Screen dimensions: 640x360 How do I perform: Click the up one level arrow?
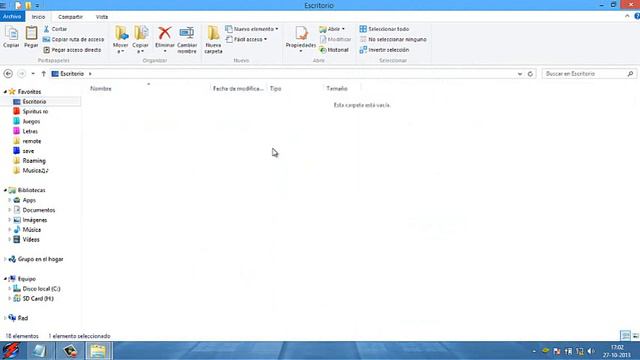44,74
